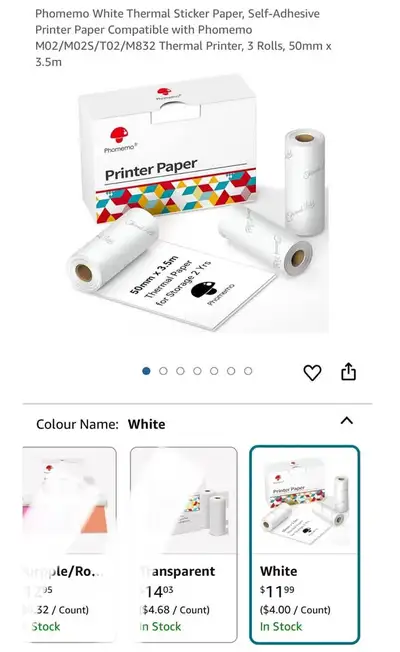Choose the White colour option card
Image resolution: width=400 pixels, height=652 pixels.
(304, 544)
